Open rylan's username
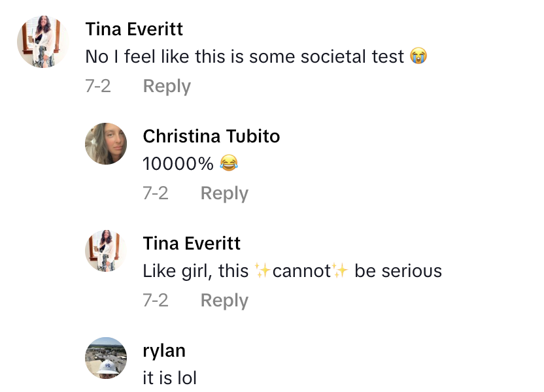544x392 pixels. [x=164, y=350]
